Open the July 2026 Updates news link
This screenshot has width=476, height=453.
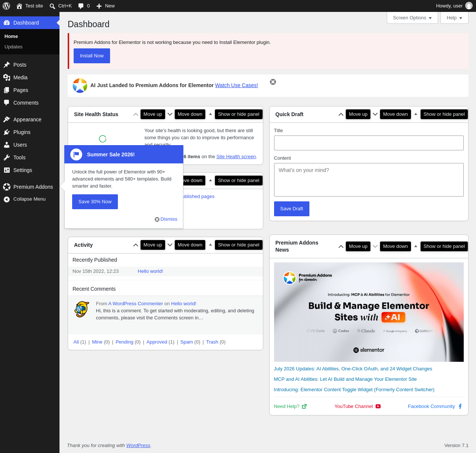[x=353, y=369]
